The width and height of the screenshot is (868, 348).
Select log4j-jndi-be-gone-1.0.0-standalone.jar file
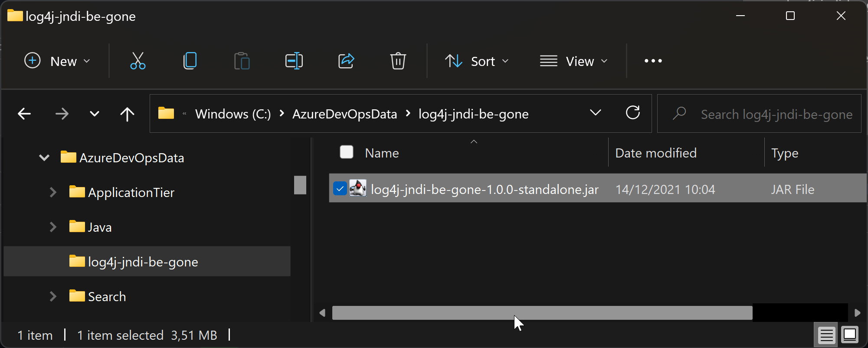click(x=485, y=189)
